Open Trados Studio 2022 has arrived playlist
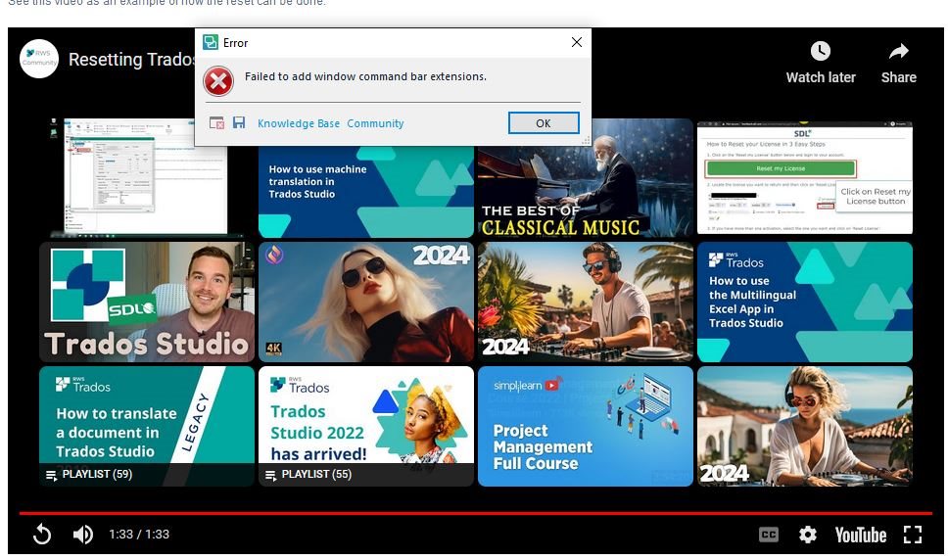The width and height of the screenshot is (948, 560). [365, 426]
